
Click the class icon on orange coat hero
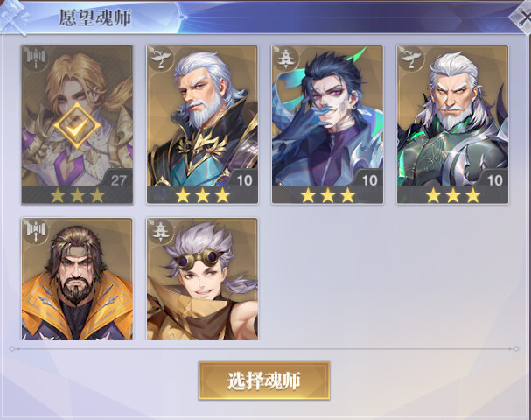pos(36,232)
